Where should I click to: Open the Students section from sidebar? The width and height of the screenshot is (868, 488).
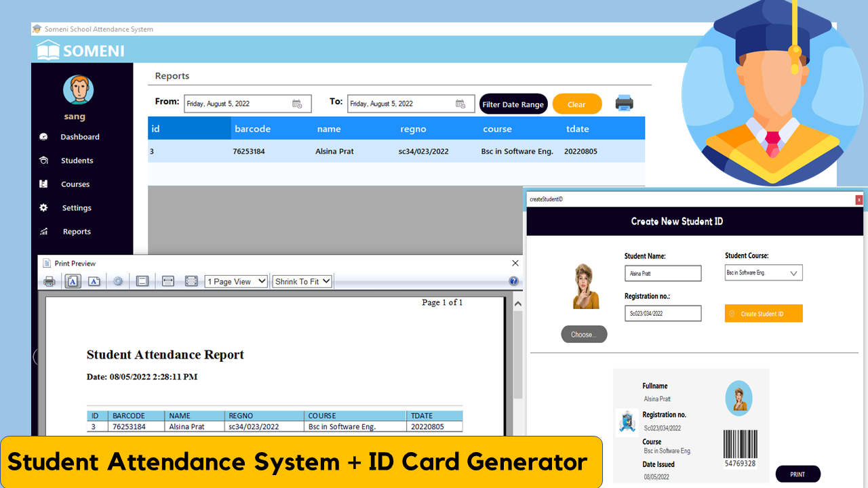click(x=77, y=160)
